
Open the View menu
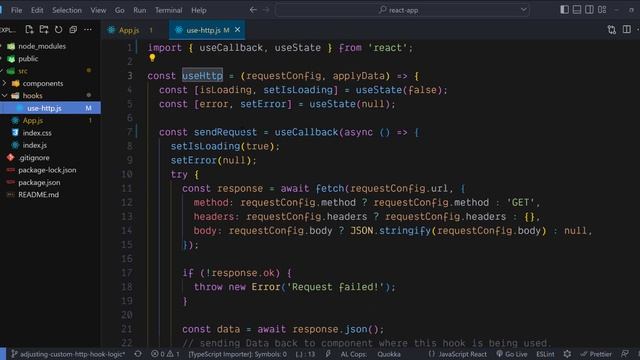[98, 10]
